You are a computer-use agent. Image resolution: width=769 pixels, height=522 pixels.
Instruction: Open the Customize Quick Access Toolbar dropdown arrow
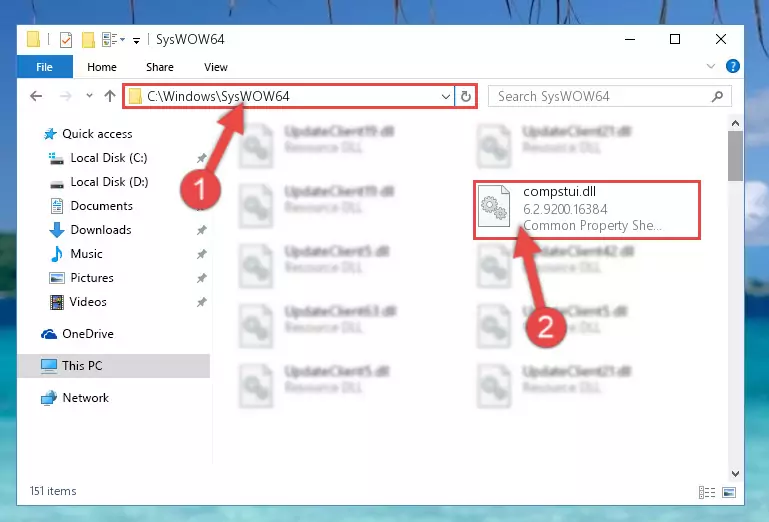click(136, 40)
